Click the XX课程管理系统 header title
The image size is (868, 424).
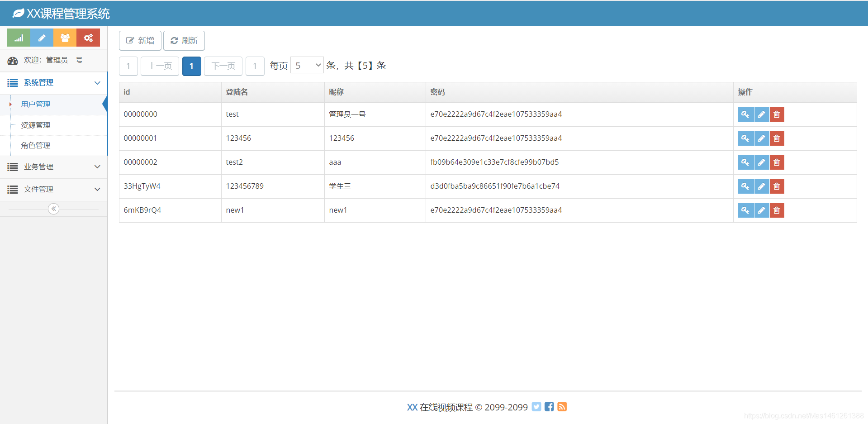click(x=68, y=14)
